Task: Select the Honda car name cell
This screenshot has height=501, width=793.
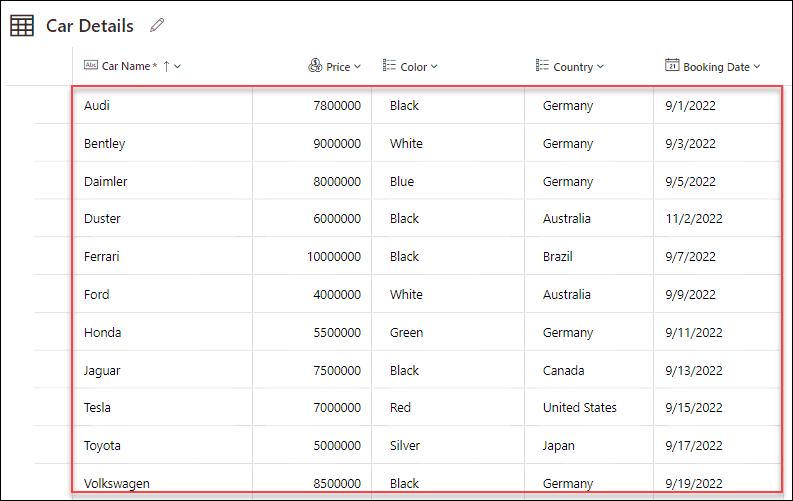Action: point(162,332)
